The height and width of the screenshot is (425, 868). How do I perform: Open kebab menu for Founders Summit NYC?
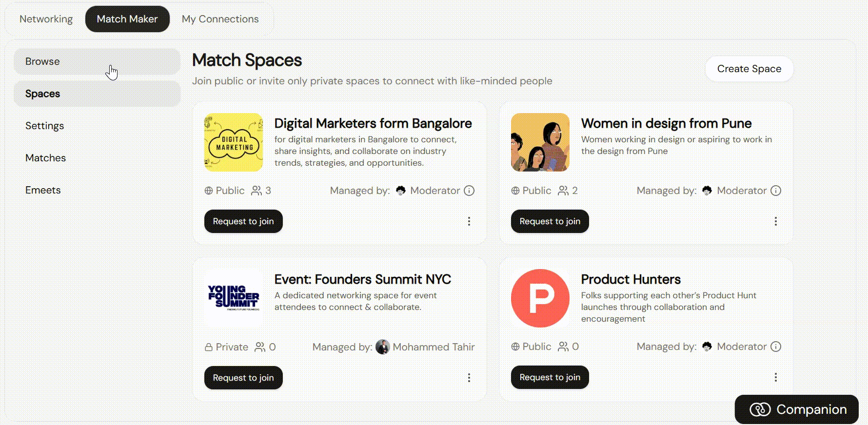[x=469, y=378]
